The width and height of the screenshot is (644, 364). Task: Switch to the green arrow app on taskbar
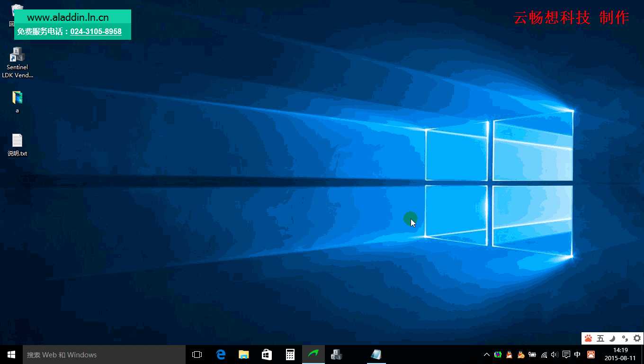click(x=313, y=355)
